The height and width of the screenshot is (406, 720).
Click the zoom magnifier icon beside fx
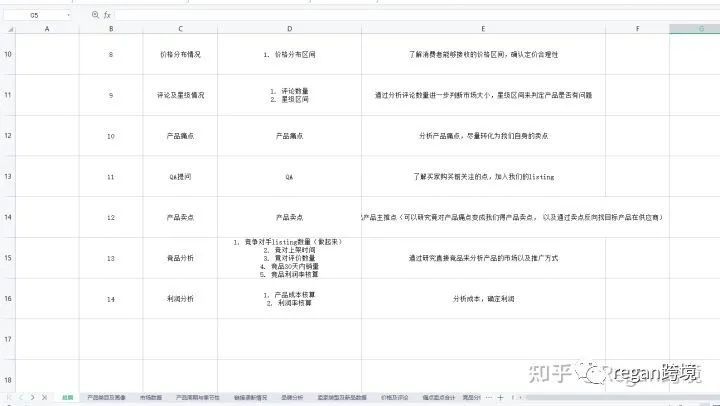[95, 15]
